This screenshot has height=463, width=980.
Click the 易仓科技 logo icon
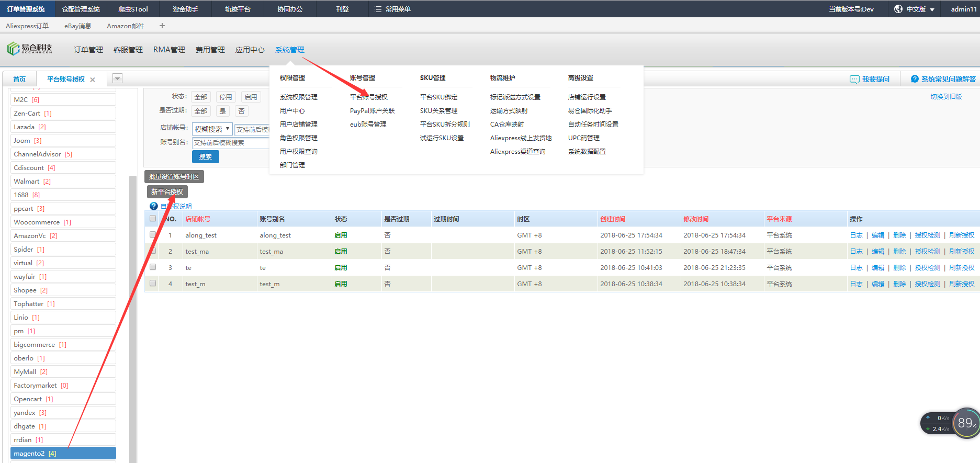tap(13, 49)
